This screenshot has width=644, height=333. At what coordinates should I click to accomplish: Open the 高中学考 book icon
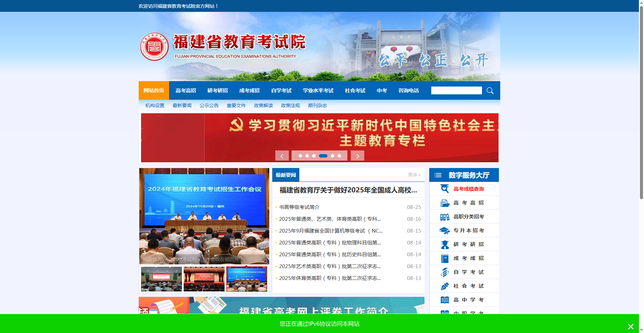tap(444, 300)
